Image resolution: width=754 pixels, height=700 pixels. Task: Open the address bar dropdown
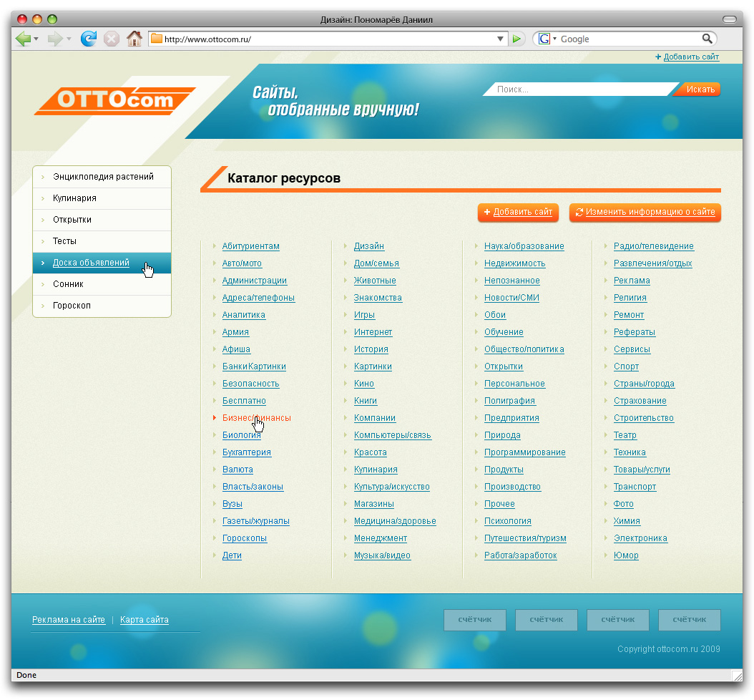click(x=501, y=39)
